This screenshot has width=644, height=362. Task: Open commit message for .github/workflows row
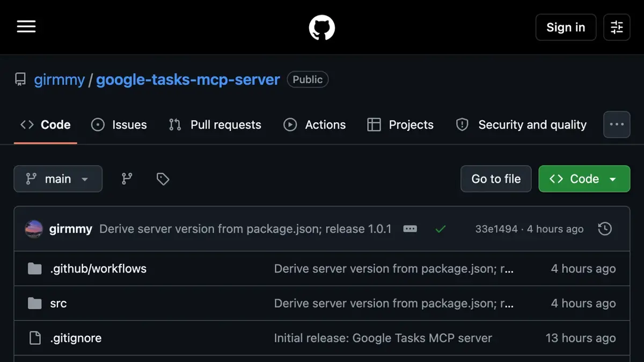click(394, 269)
